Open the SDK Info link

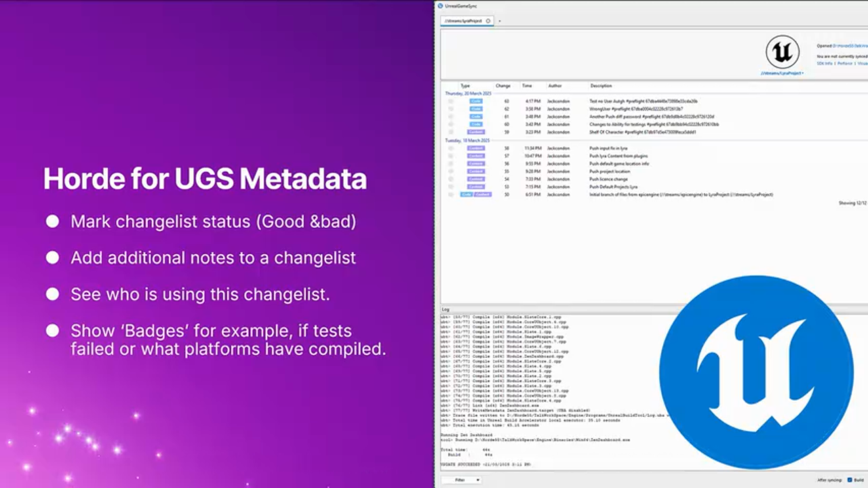[x=824, y=63]
